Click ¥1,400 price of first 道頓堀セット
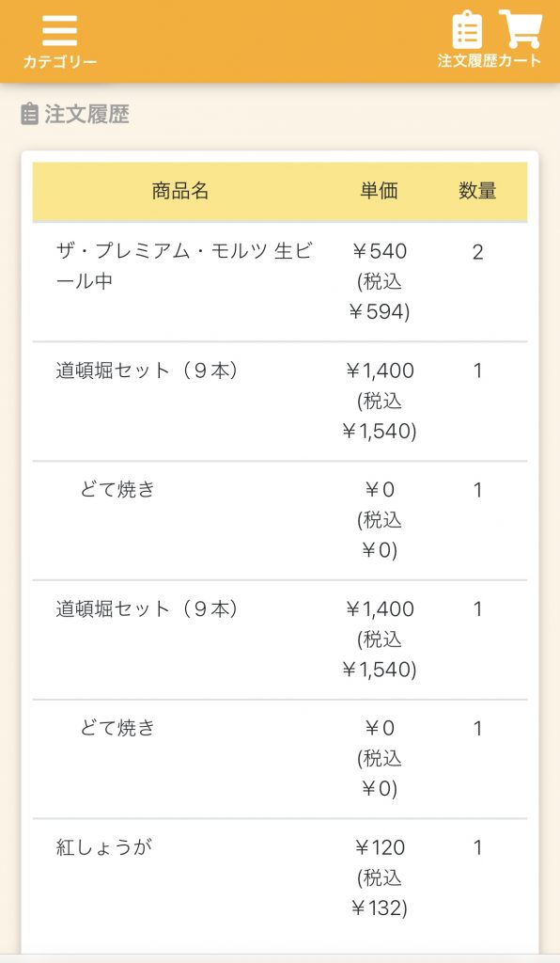This screenshot has width=560, height=963. tap(380, 371)
